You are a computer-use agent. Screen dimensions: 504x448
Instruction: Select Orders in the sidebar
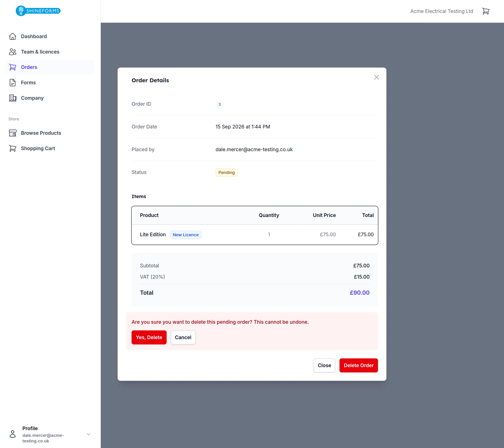coord(50,67)
